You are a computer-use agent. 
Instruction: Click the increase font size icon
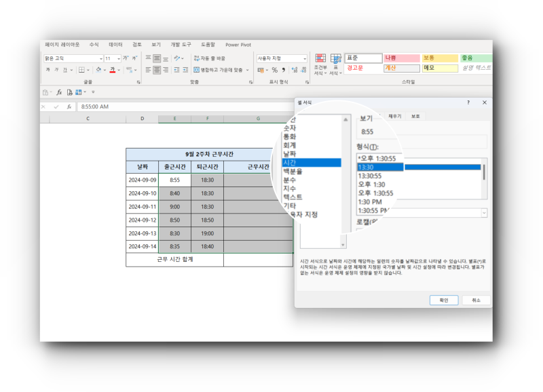pos(126,58)
